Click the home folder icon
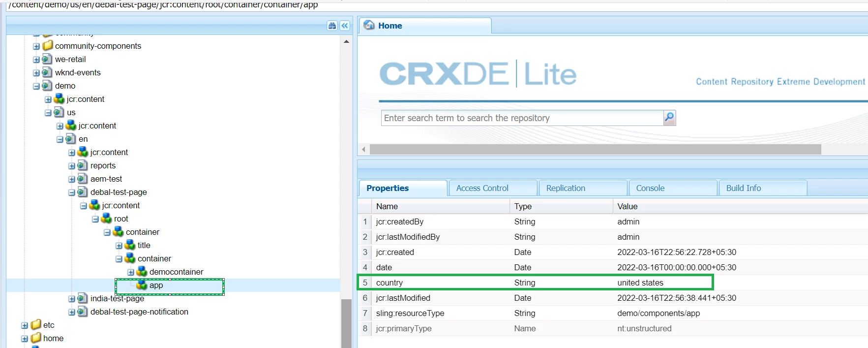Image resolution: width=868 pixels, height=348 pixels. 35,338
